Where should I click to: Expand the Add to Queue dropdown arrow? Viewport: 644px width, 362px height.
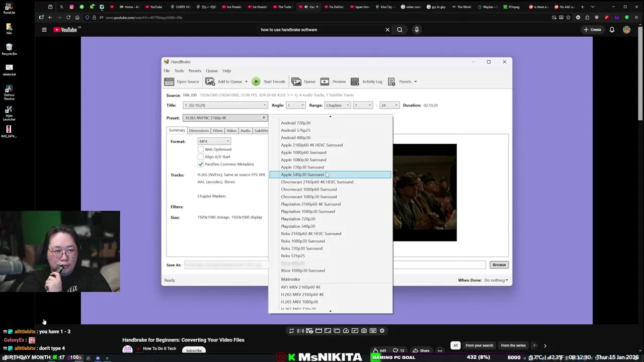click(246, 81)
